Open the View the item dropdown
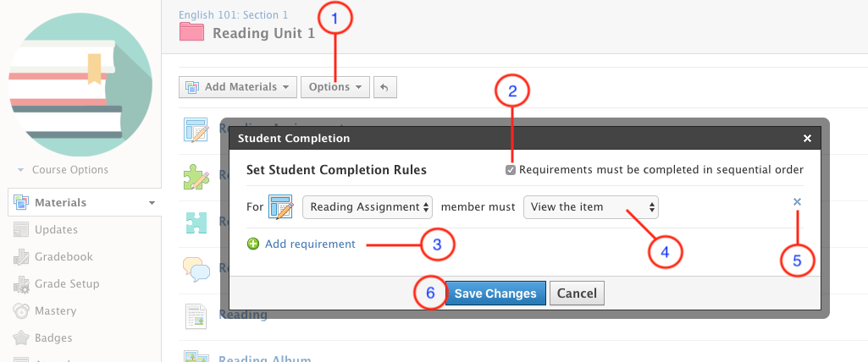This screenshot has width=868, height=362. coord(590,206)
